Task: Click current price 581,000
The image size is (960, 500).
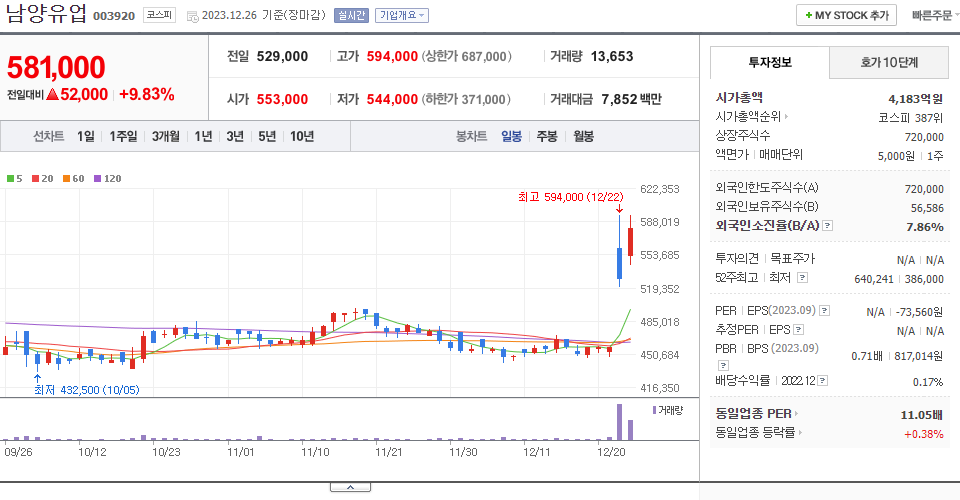Action: 56,67
